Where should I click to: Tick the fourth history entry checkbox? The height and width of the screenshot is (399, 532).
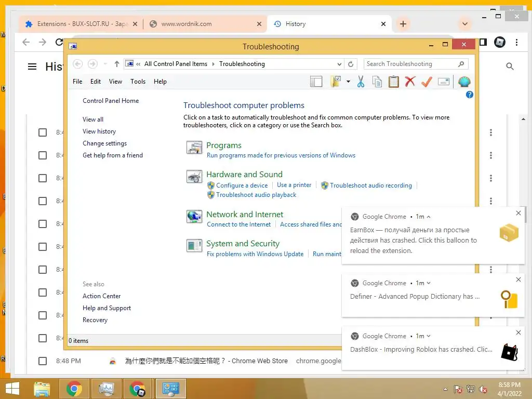click(x=43, y=201)
